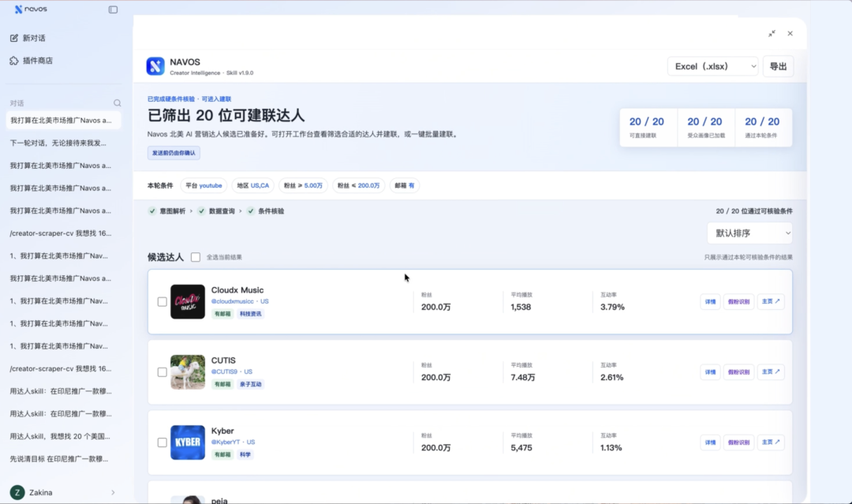Select the Kyber checkbox
Screen dimensions: 852x504
coord(162,442)
